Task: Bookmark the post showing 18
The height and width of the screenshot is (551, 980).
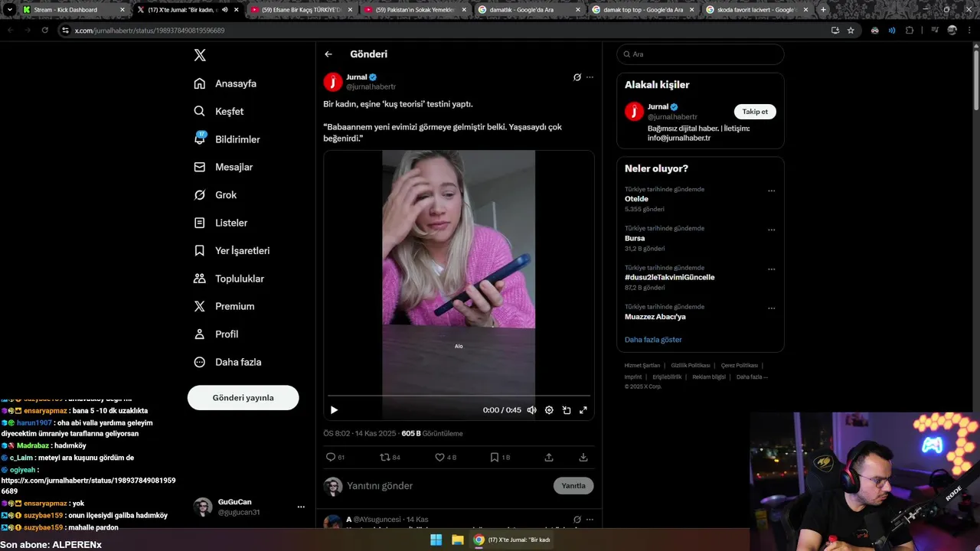Action: pyautogui.click(x=500, y=457)
